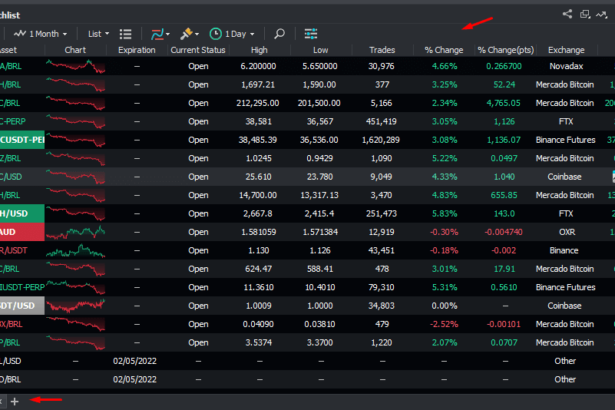
Task: Click the 1,620,289 Trades value
Action: (381, 140)
